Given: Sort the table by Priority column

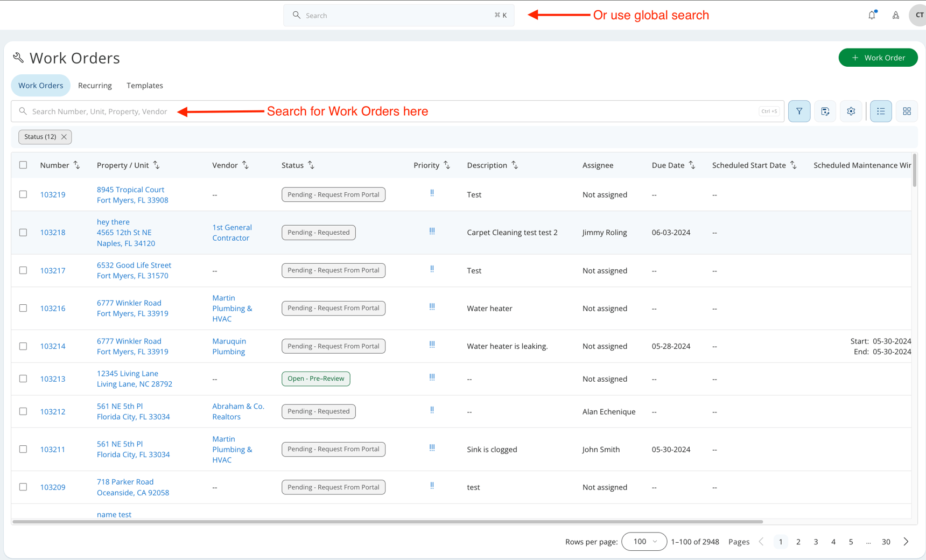Looking at the screenshot, I should tap(447, 165).
